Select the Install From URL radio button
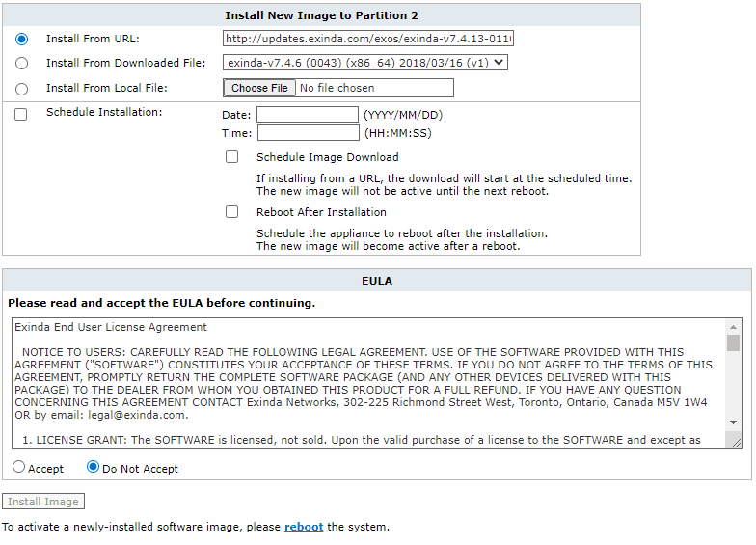Image resolution: width=756 pixels, height=545 pixels. click(x=21, y=39)
